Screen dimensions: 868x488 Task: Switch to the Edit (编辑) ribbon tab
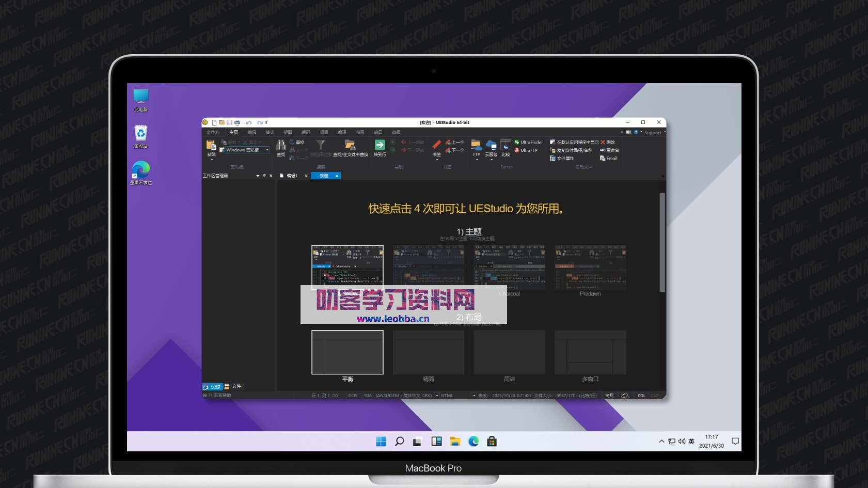(x=251, y=133)
